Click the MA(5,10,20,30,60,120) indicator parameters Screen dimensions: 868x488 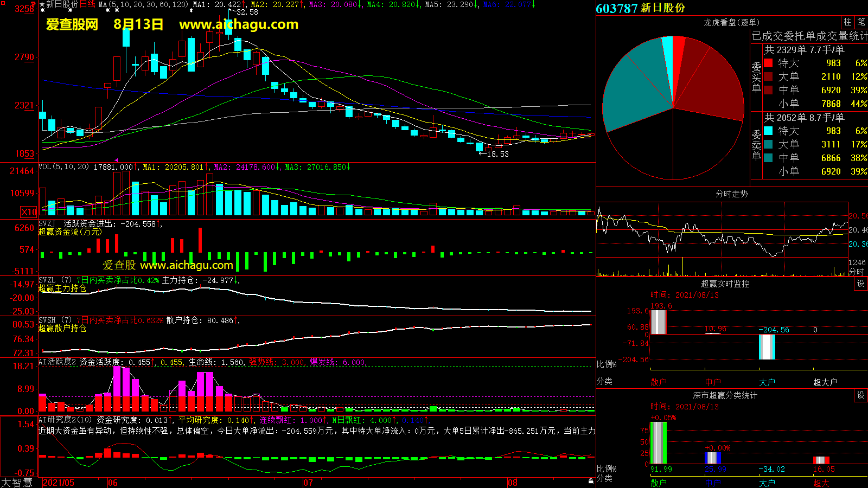tap(143, 4)
